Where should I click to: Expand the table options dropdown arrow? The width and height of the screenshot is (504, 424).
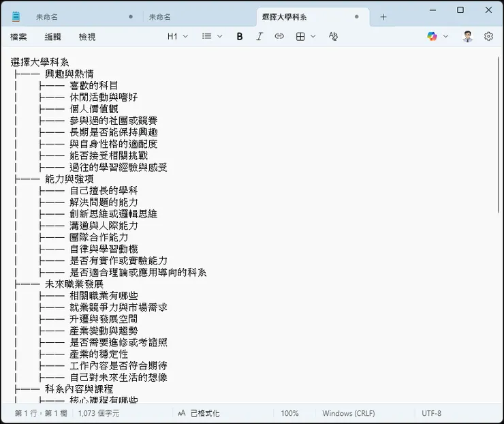[313, 36]
